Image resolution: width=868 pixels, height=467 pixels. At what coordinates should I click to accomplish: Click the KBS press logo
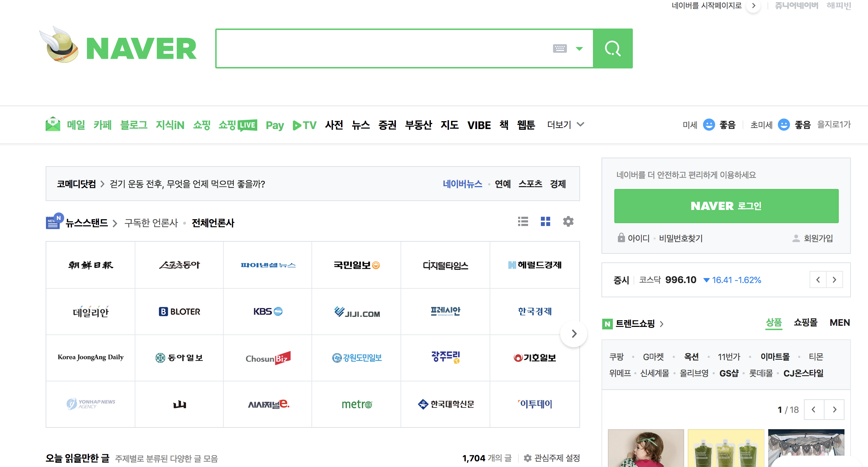pos(268,312)
